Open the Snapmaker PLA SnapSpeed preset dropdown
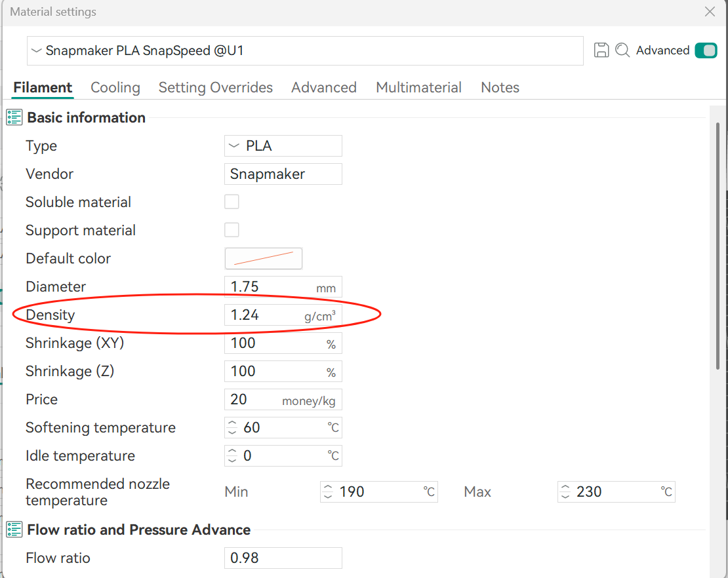 click(304, 50)
